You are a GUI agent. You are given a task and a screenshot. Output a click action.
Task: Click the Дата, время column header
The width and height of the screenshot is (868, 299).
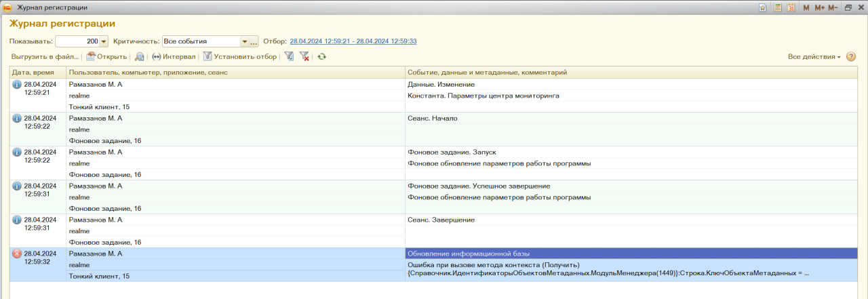(x=38, y=72)
